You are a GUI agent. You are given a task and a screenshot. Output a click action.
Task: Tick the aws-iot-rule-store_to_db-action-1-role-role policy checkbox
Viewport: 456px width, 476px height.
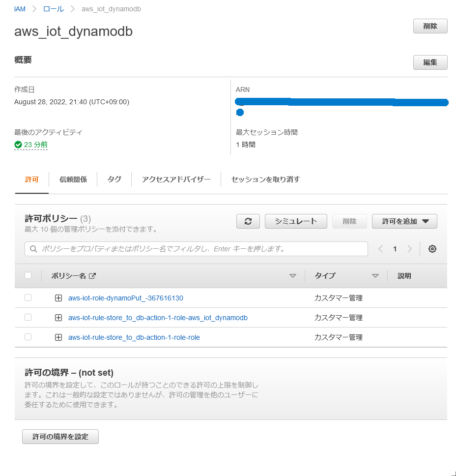click(28, 337)
